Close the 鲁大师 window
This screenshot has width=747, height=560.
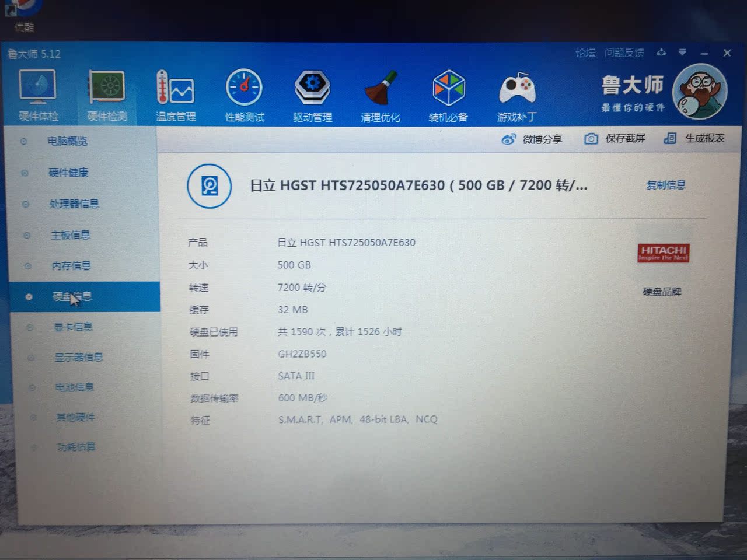click(x=727, y=52)
